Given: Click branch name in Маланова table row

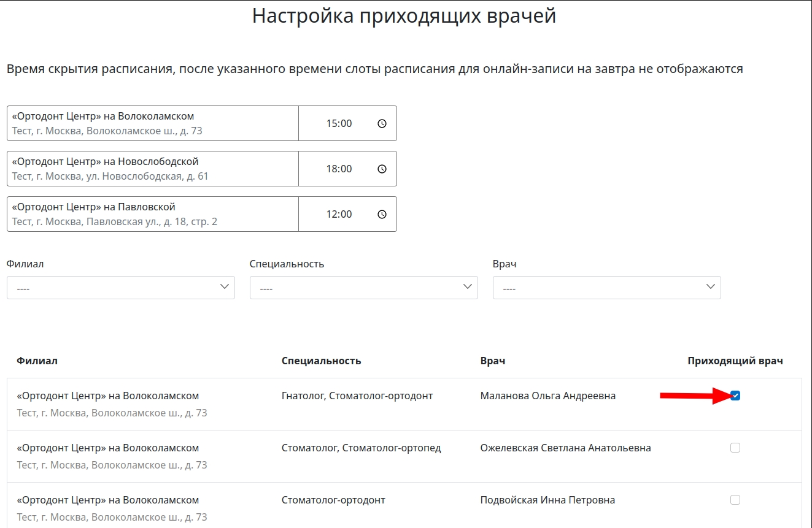Looking at the screenshot, I should tap(107, 396).
